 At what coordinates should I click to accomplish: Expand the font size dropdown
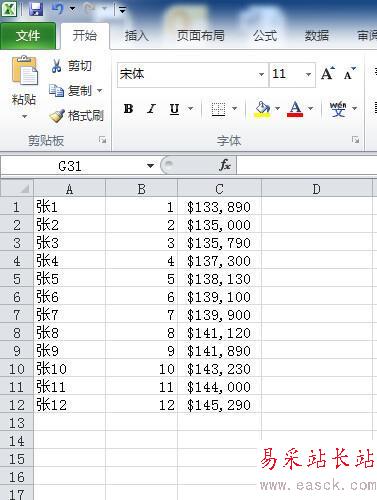308,74
